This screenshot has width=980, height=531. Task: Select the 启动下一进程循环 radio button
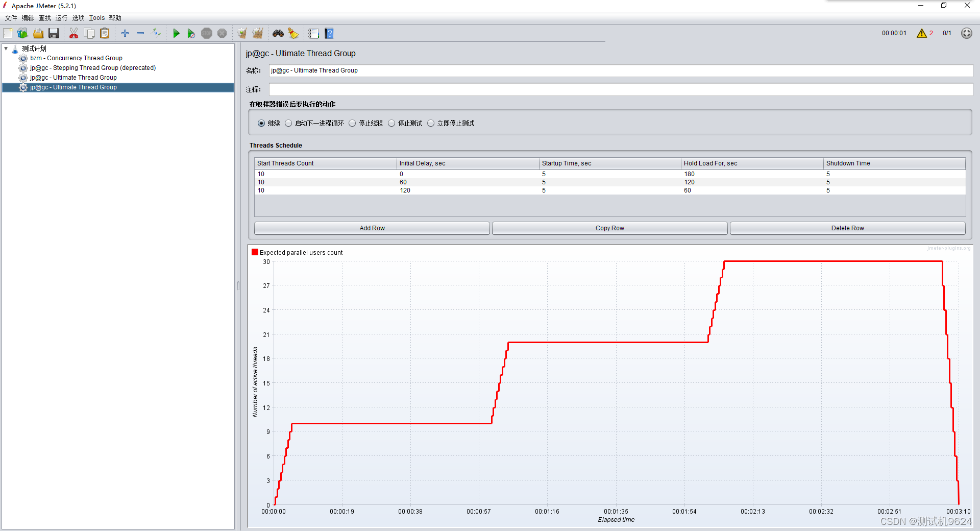click(288, 123)
